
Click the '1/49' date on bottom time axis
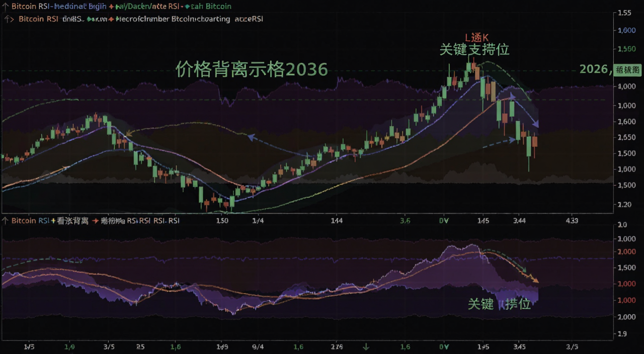click(x=222, y=347)
